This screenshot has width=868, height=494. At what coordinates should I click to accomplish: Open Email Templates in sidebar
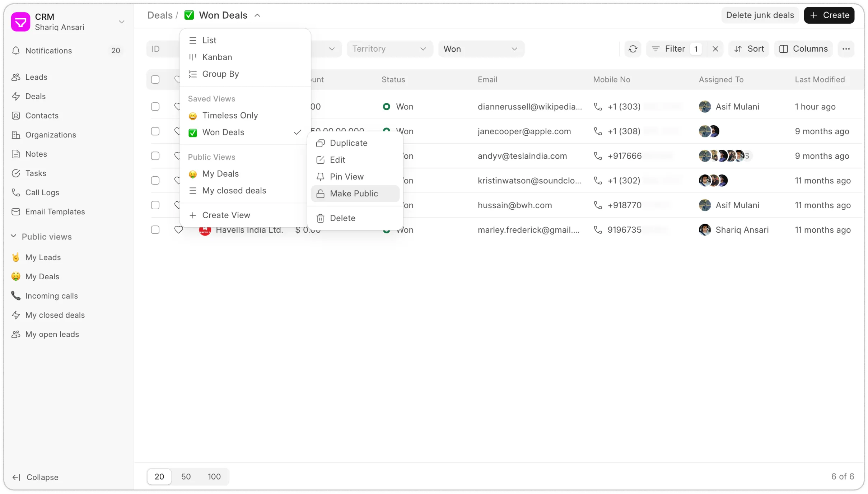pos(55,212)
